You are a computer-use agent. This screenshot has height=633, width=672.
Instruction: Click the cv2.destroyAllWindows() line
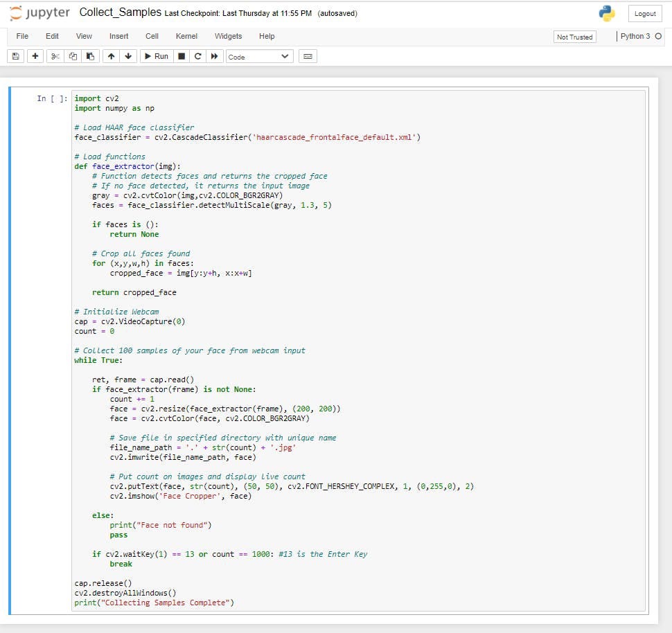[125, 593]
